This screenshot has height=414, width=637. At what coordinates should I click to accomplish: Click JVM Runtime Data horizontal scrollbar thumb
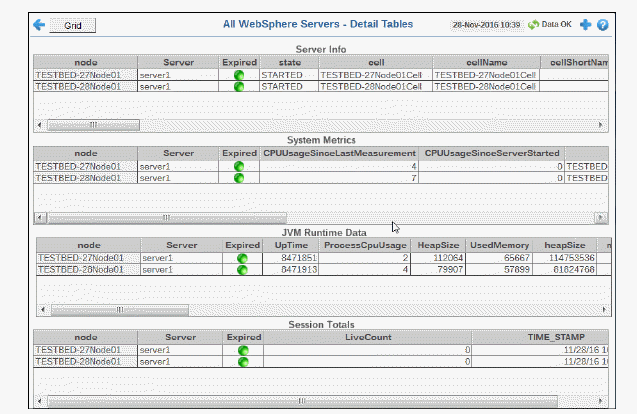[120, 310]
